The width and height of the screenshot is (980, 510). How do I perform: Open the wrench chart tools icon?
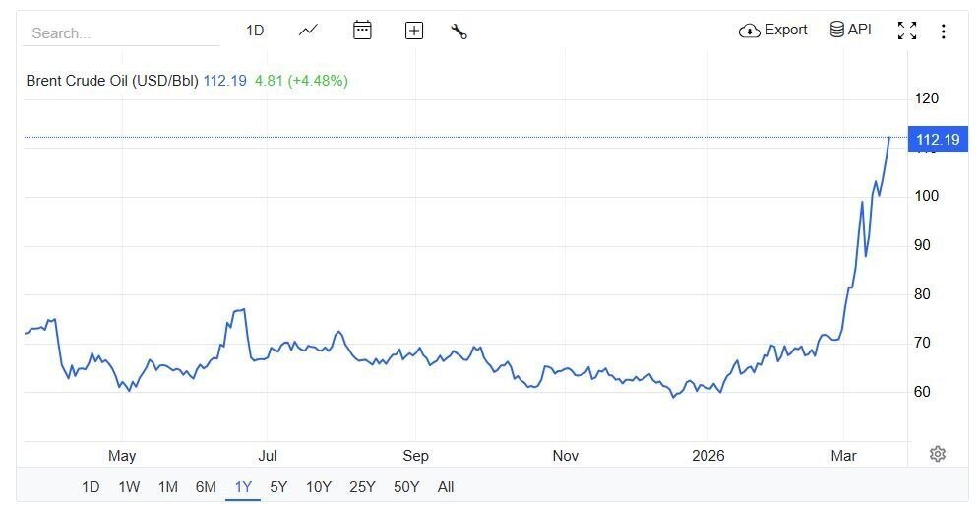[459, 32]
